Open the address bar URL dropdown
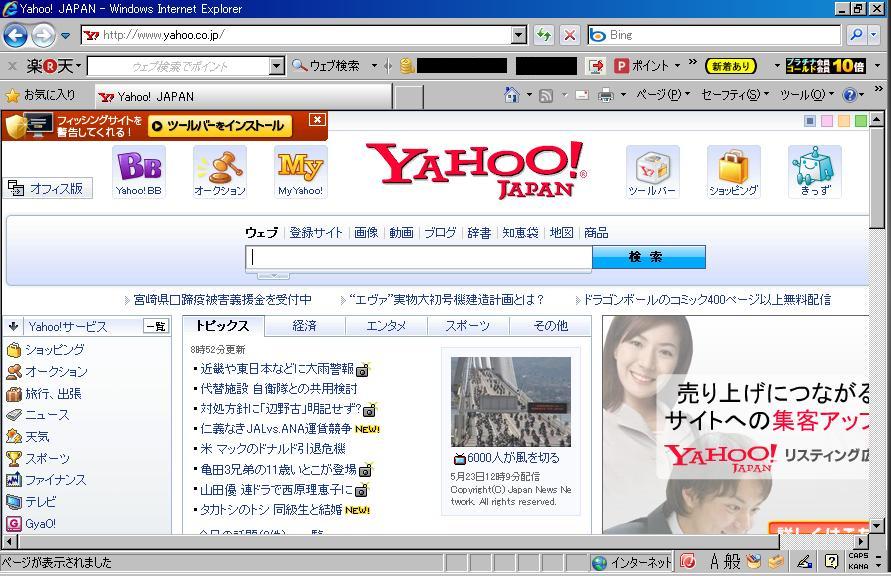Screen dimensions: 891x576 pos(519,35)
